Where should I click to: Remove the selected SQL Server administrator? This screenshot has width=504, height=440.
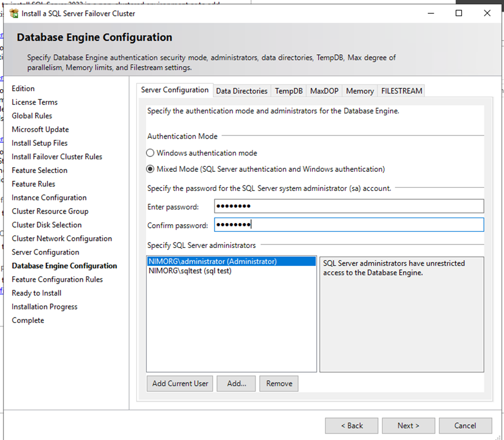pos(279,384)
